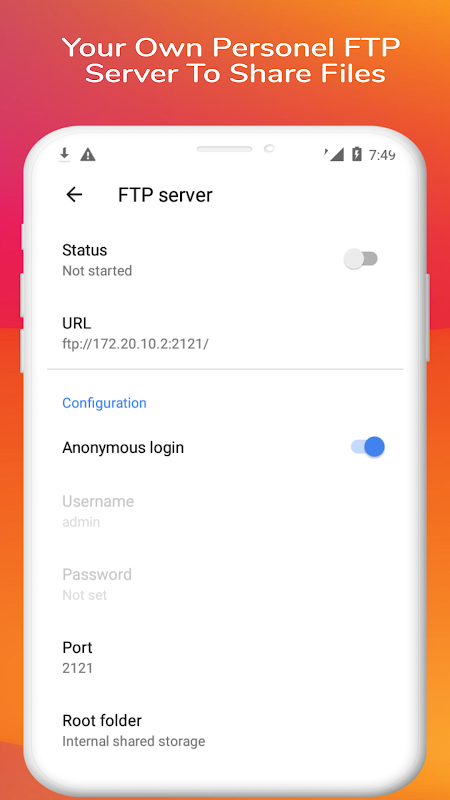Open the URL ftp://172.20.10.2:2121/ entry
The width and height of the screenshot is (450, 800).
[x=225, y=333]
